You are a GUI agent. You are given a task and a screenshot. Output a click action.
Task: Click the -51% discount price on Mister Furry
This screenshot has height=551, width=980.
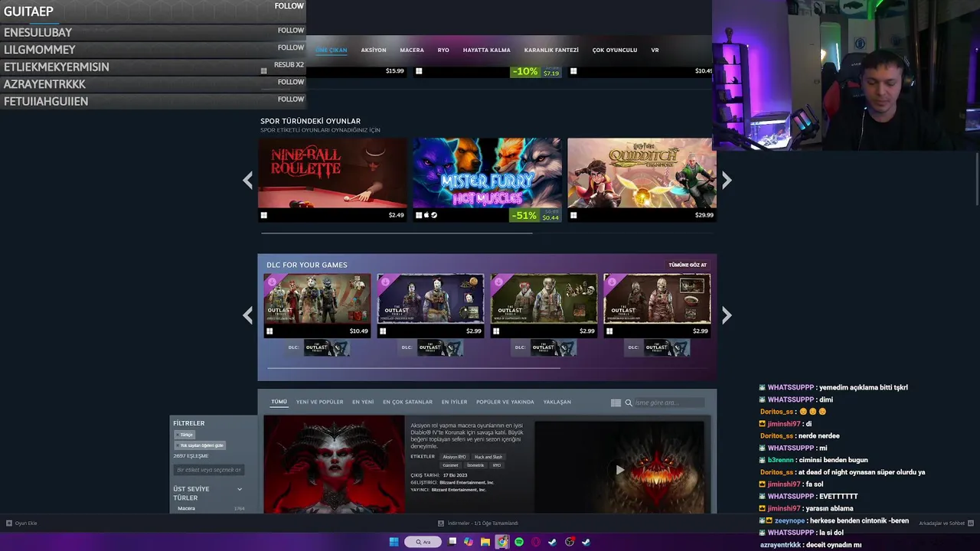click(536, 216)
